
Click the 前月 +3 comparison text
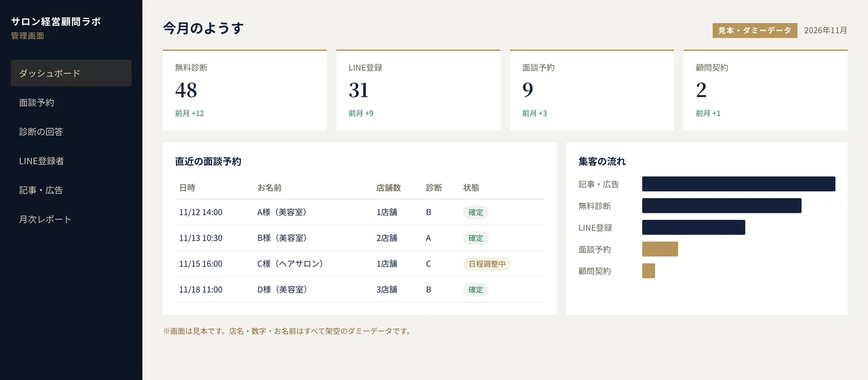pos(534,113)
